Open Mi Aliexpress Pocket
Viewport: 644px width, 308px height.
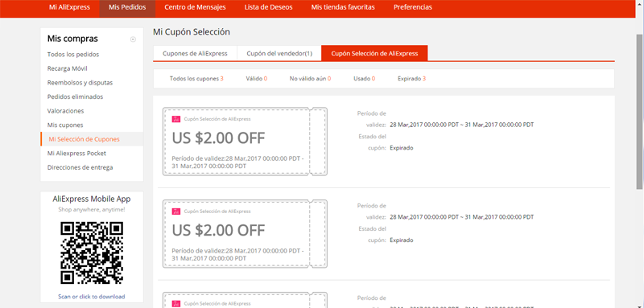pos(76,154)
